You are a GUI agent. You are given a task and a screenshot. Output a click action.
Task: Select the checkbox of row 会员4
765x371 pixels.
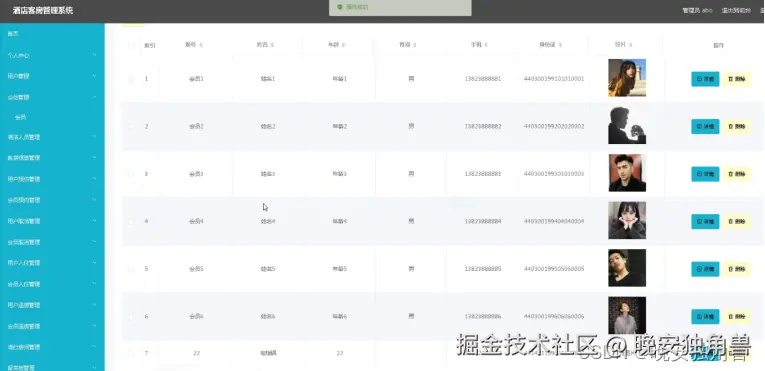[130, 221]
